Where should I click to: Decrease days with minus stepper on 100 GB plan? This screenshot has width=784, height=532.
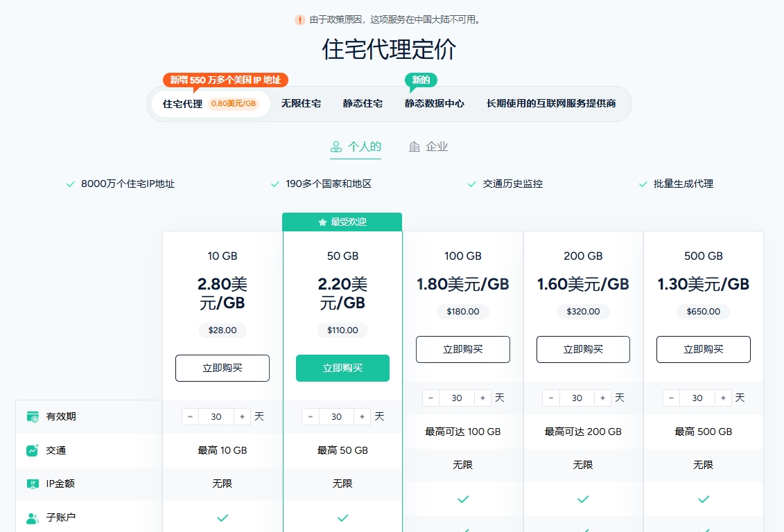click(430, 398)
